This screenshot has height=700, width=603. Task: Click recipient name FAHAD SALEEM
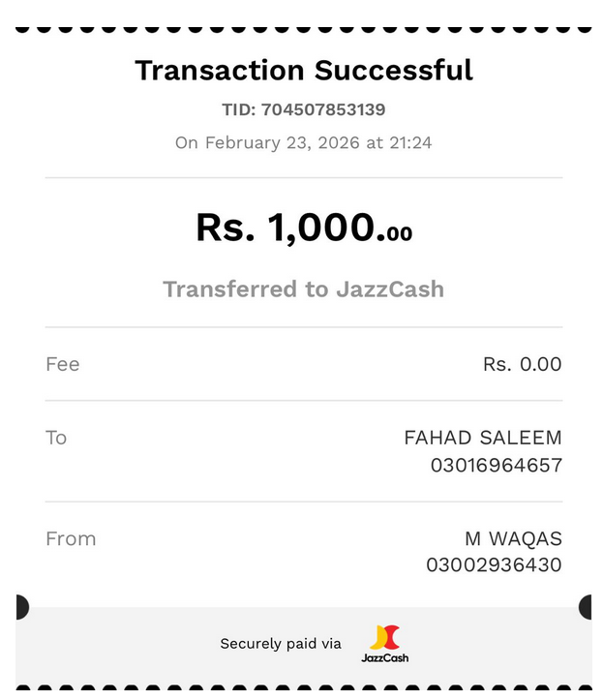pos(483,438)
